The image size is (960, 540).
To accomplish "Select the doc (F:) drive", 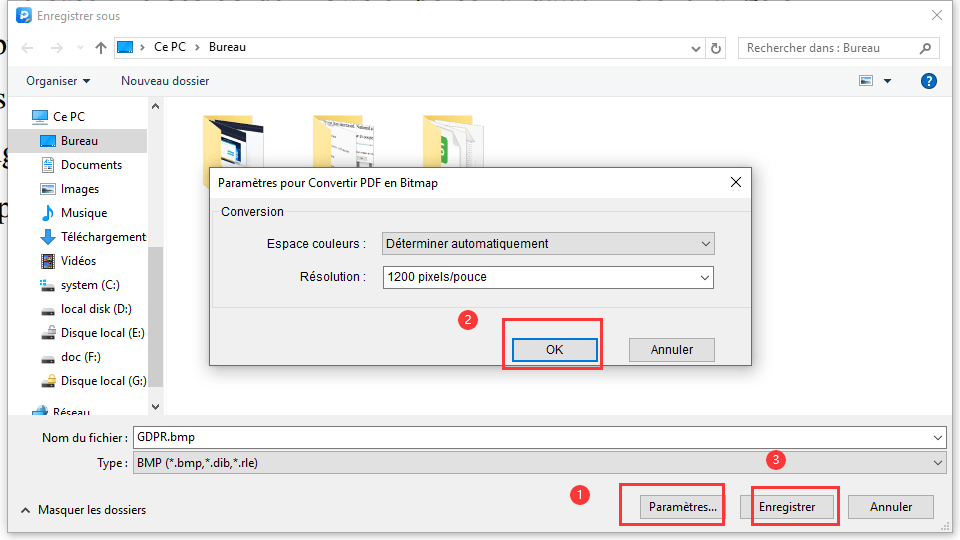I will coord(81,357).
